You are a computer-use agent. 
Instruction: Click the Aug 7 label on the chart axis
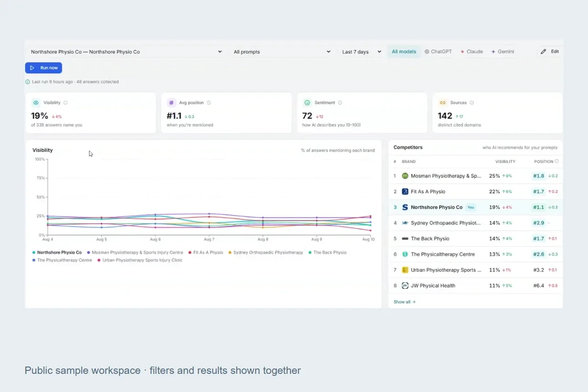point(209,240)
